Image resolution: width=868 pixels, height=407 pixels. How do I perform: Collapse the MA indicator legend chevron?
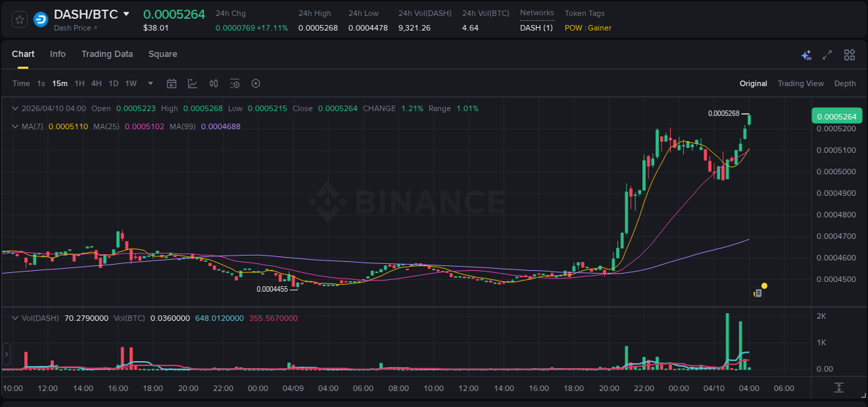click(x=15, y=127)
